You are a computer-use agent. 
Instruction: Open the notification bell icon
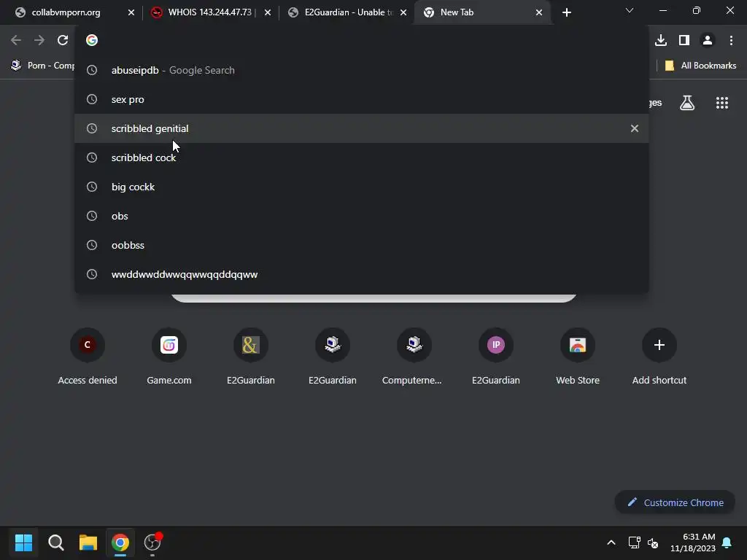(727, 542)
